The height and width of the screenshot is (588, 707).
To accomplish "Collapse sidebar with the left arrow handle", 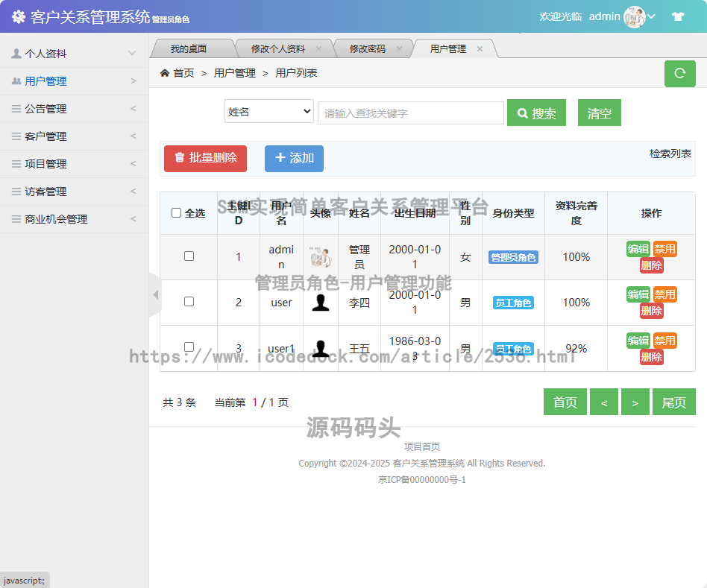I will tap(156, 294).
